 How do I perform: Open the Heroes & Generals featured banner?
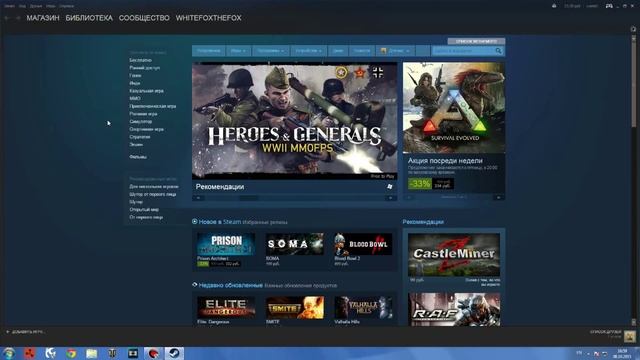(x=294, y=121)
